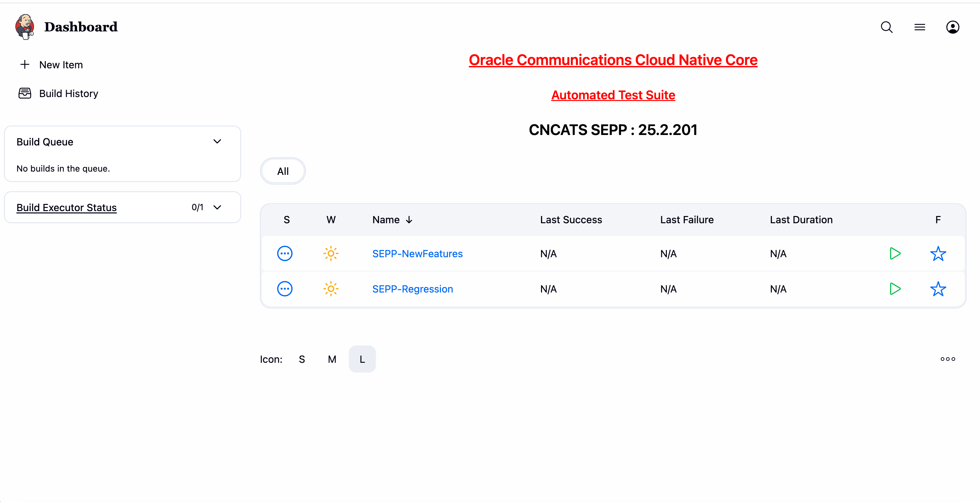
Task: Click Last Failure N/A for SEPP-NewFeatures
Action: (x=668, y=254)
